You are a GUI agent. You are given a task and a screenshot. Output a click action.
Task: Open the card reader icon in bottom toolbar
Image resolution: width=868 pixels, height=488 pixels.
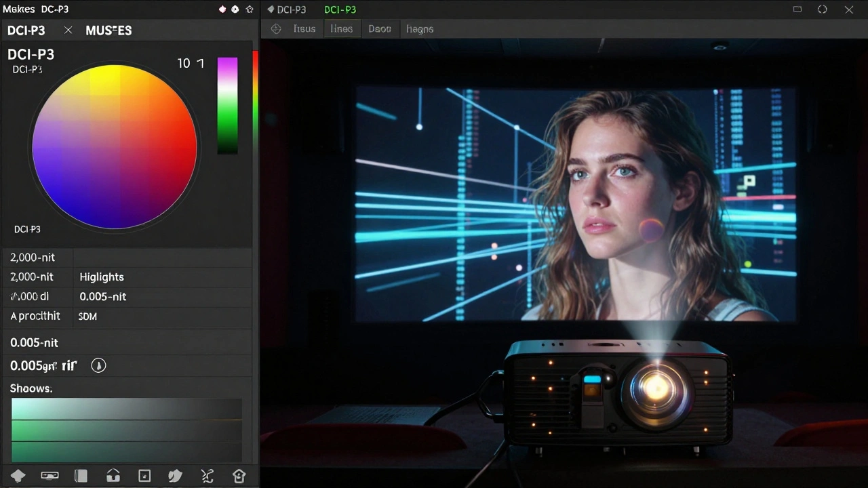[50, 476]
